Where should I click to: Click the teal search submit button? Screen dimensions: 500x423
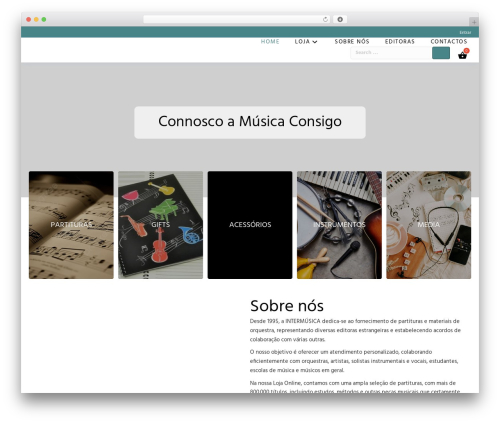coord(441,53)
